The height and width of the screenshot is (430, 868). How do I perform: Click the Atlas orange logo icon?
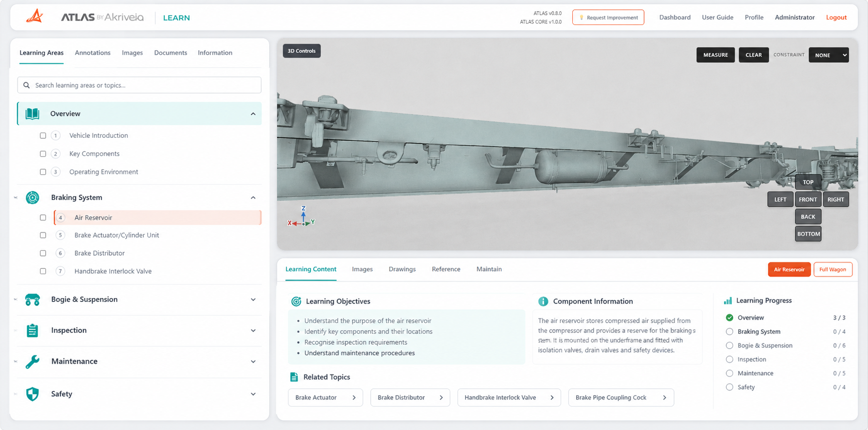click(x=35, y=17)
